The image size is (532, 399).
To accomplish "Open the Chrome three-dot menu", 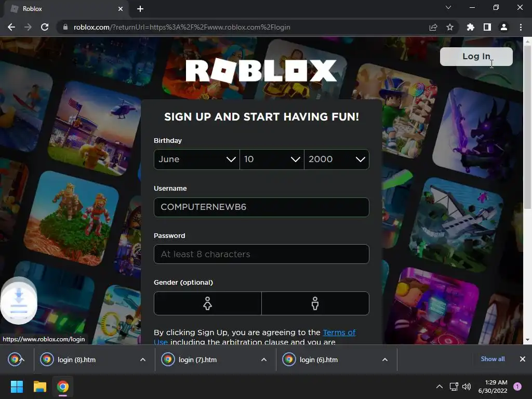I will 521,27.
